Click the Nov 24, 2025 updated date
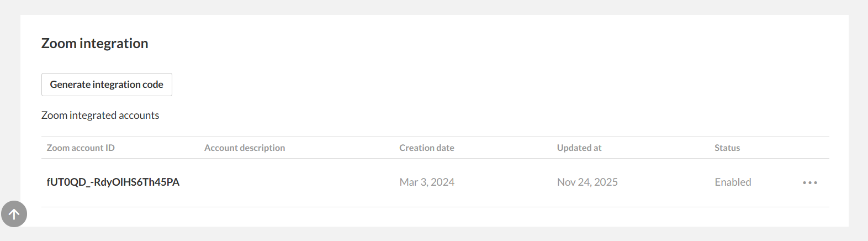The height and width of the screenshot is (241, 868). coord(588,182)
